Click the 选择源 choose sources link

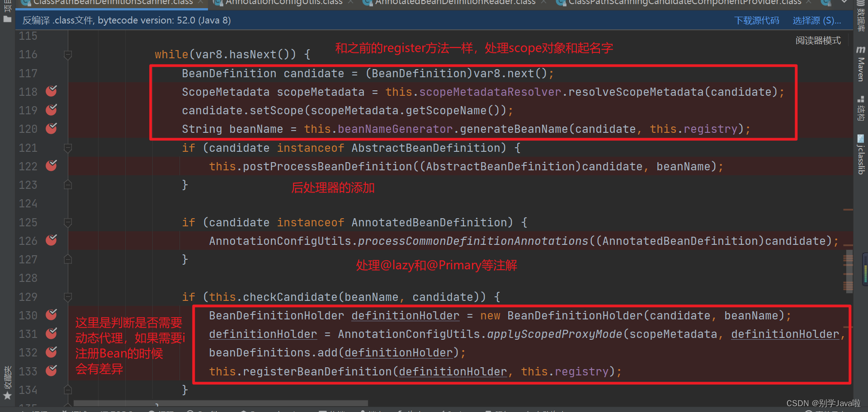[816, 20]
